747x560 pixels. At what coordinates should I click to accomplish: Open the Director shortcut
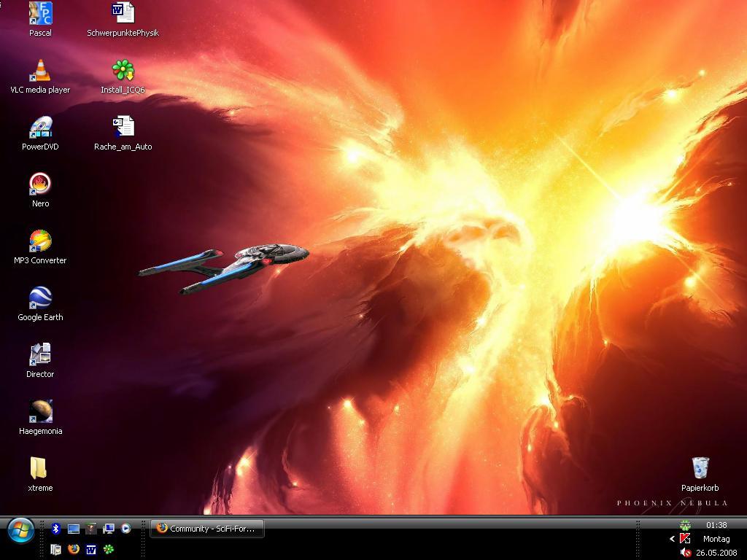coord(40,355)
